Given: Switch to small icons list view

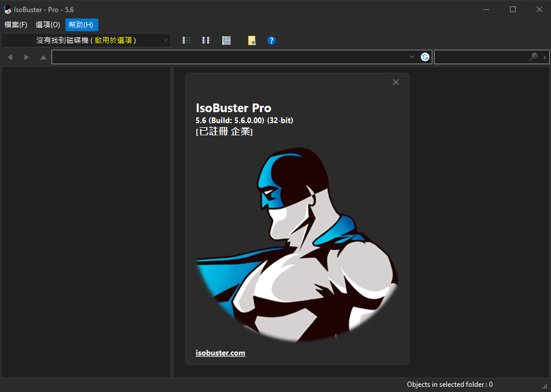Looking at the screenshot, I should [x=206, y=40].
